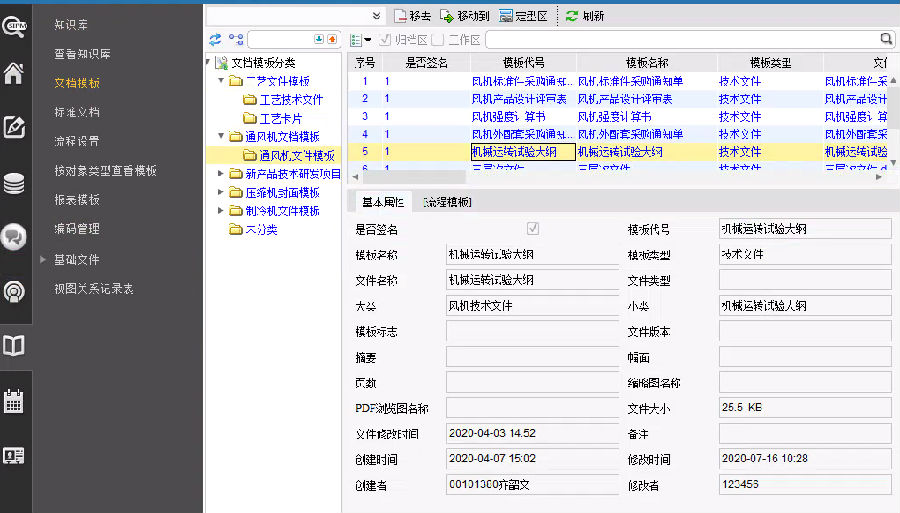900x513 pixels.
Task: Toggle the 是否签名 checkbox in properties
Action: (x=533, y=229)
